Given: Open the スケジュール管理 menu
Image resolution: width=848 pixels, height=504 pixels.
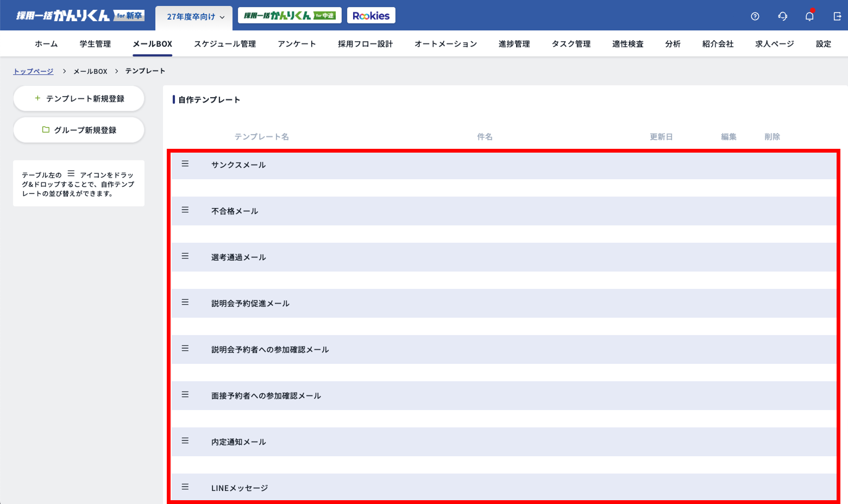Looking at the screenshot, I should pos(225,44).
